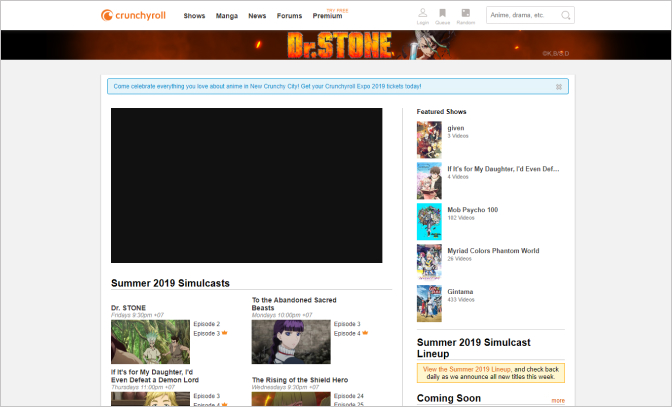Open Dr. STONE Episode 3
The image size is (672, 407).
point(207,333)
